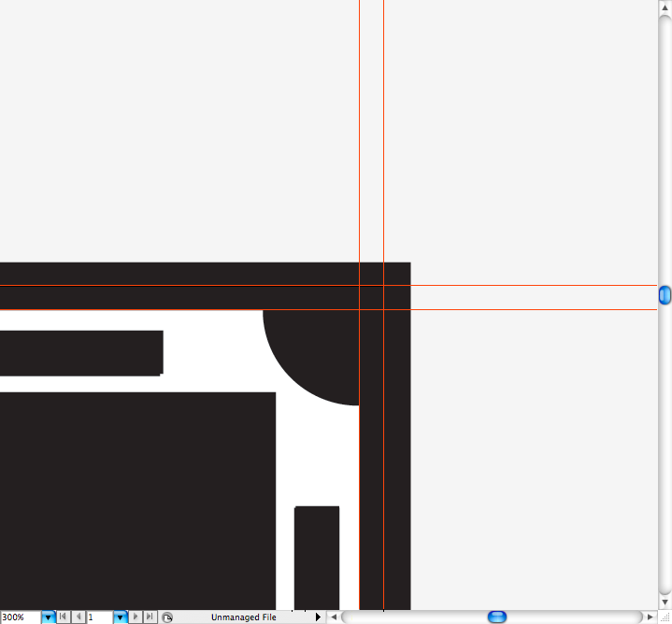Click the horizontal scrollbar blue thumb
672x624 pixels.
(x=497, y=617)
